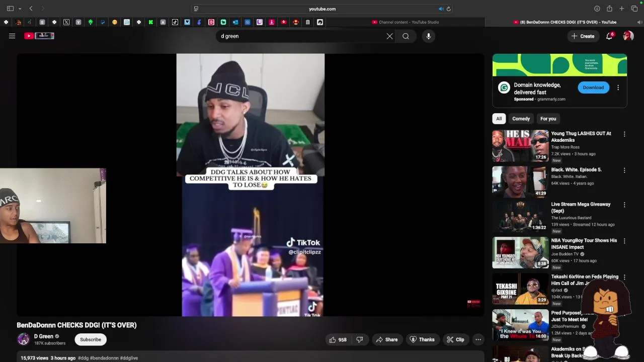The width and height of the screenshot is (644, 362).
Task: Open options for Live Stream Mega Giveaway
Action: [624, 205]
